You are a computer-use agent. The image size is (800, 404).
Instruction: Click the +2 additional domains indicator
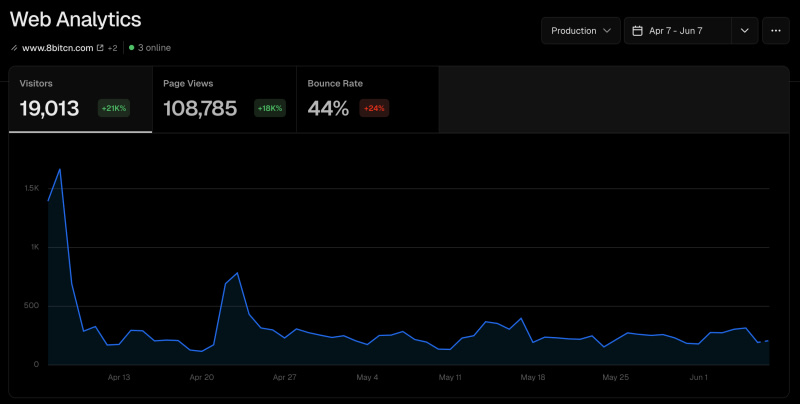click(113, 47)
